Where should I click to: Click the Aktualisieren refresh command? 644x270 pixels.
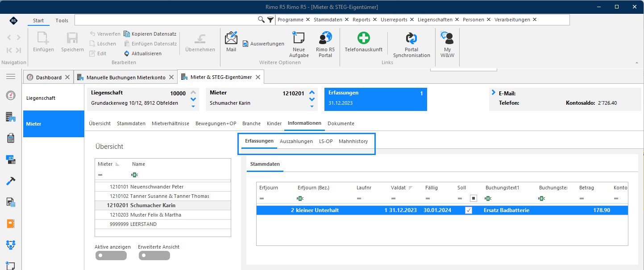coord(142,53)
